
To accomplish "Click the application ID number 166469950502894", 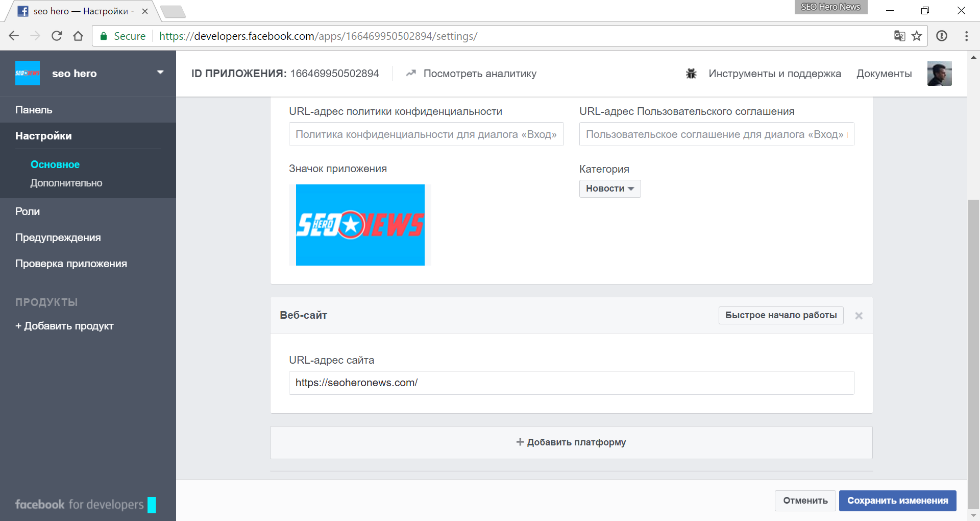I will (334, 74).
